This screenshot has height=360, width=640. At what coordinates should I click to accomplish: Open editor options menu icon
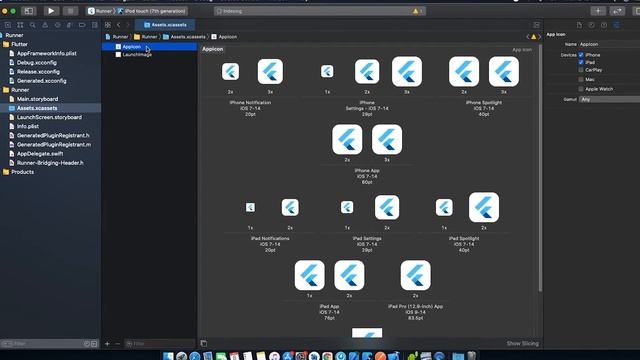pos(536,25)
